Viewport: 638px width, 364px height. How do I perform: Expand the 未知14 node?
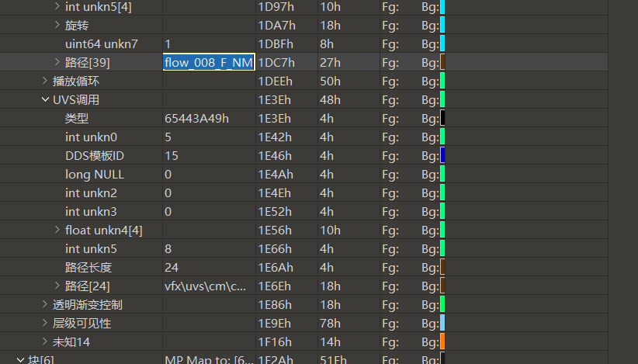pyautogui.click(x=45, y=341)
